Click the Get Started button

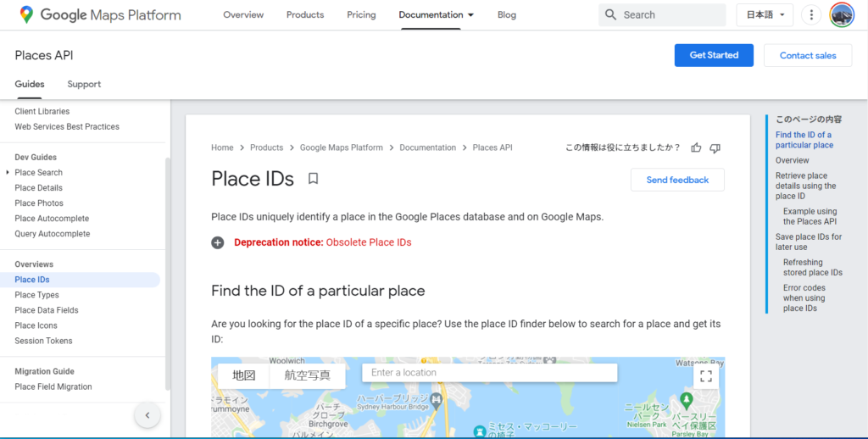[x=714, y=55]
